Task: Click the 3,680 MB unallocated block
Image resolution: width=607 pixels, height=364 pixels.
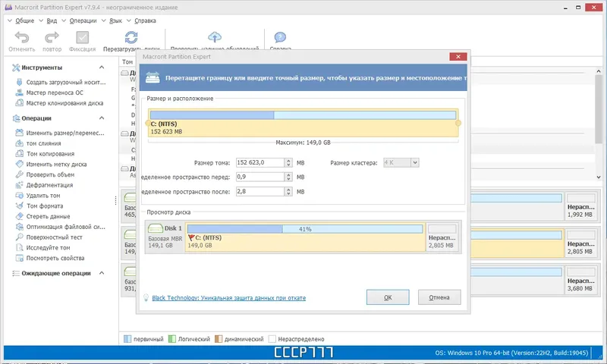Action: (x=580, y=280)
